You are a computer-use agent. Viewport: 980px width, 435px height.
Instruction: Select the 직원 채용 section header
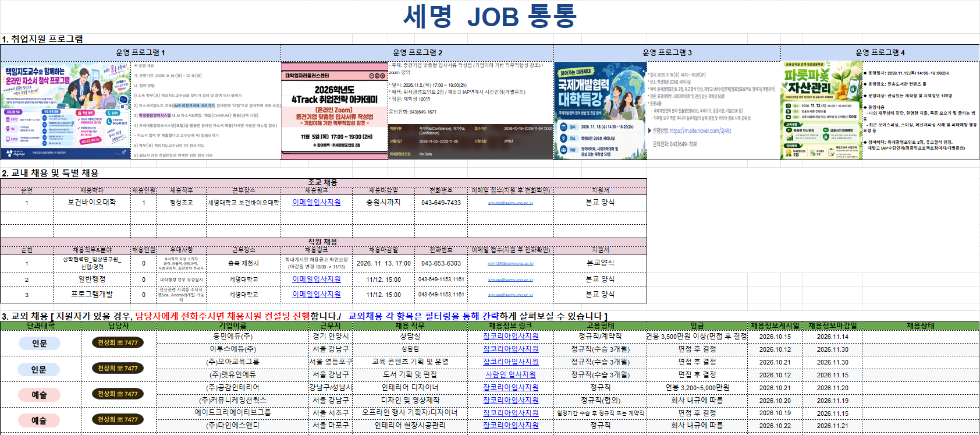coord(323,242)
